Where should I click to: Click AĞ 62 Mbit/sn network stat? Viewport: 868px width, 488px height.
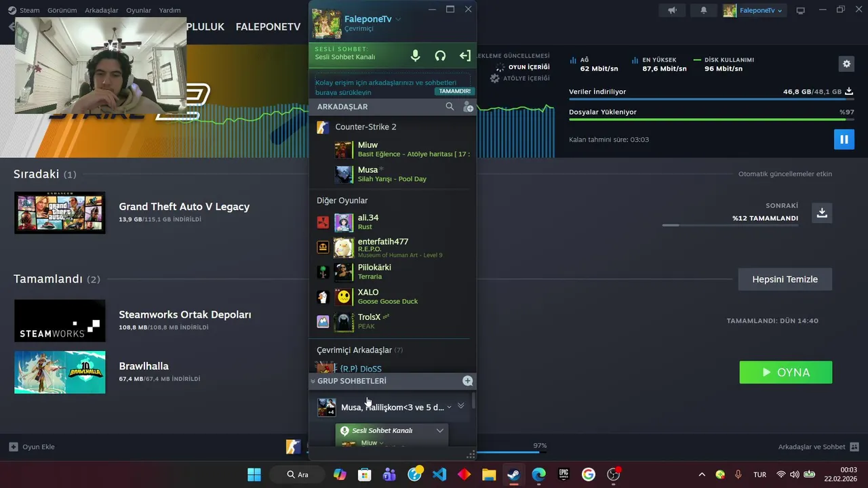[594, 64]
